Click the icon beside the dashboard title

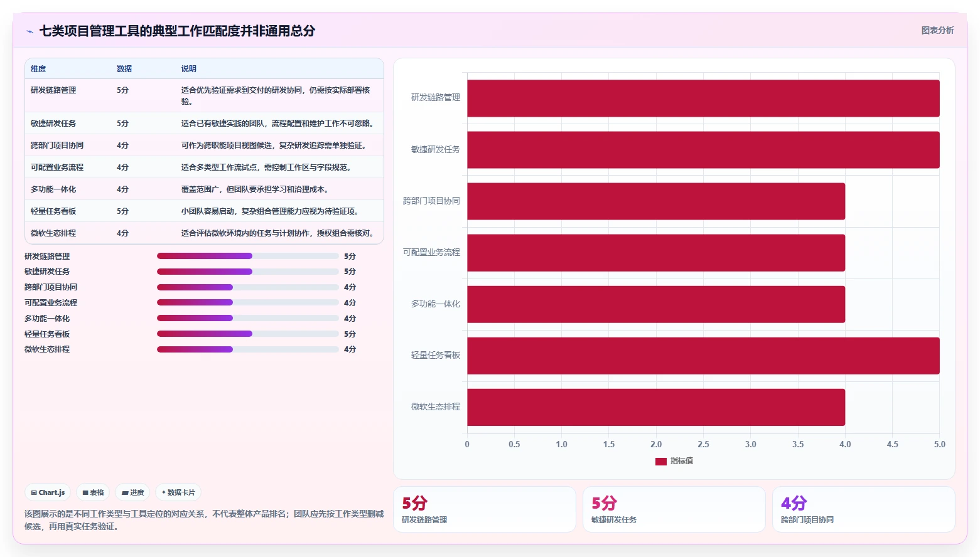click(30, 31)
